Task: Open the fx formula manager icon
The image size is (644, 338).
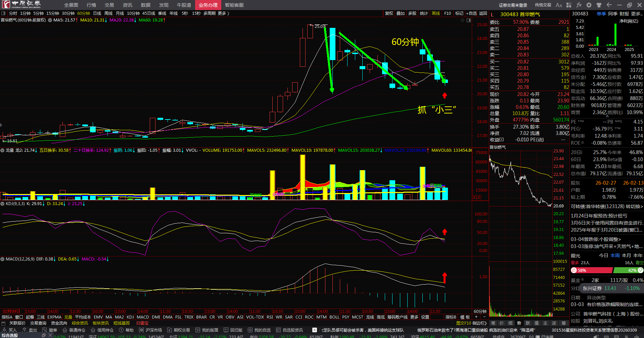Action: [x=579, y=5]
